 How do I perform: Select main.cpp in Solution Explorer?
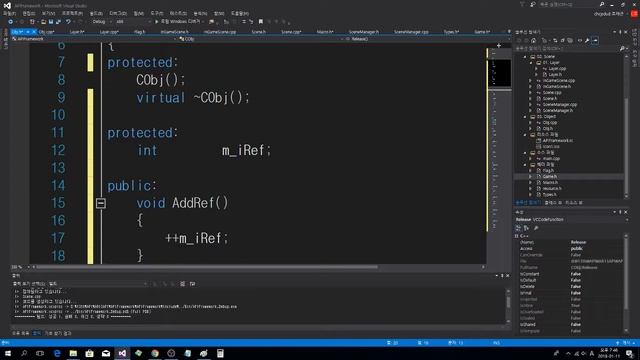point(551,159)
